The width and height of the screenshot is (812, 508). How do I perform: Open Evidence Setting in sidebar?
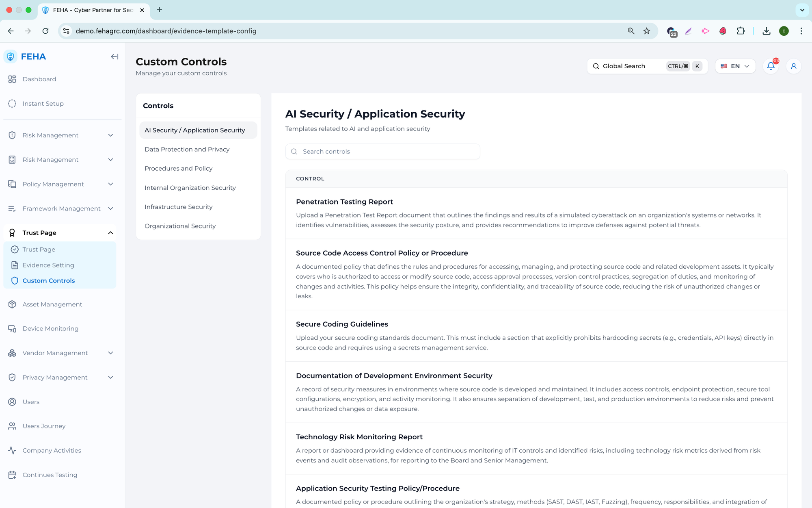[x=48, y=265]
